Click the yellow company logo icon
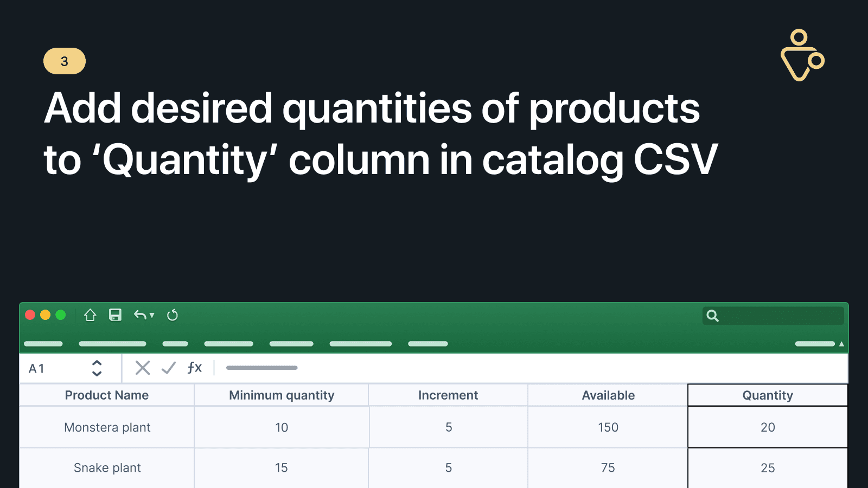This screenshot has width=868, height=488. pos(802,55)
